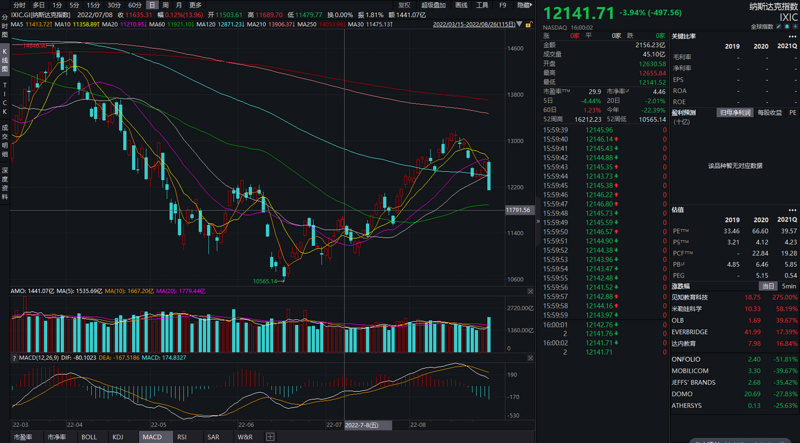
Task: Open the 分时图 vertical side tab
Action: (5, 27)
